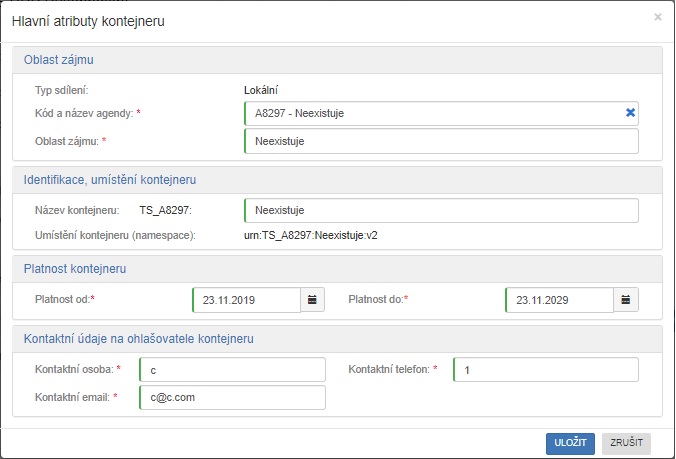Image resolution: width=676 pixels, height=459 pixels.
Task: Click the Oblast zájmu section header
Action: coord(59,60)
